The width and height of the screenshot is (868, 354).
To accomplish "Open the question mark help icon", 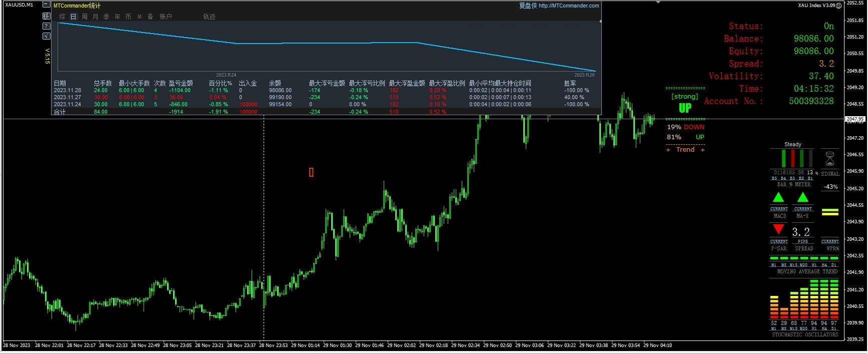I will point(47,26).
